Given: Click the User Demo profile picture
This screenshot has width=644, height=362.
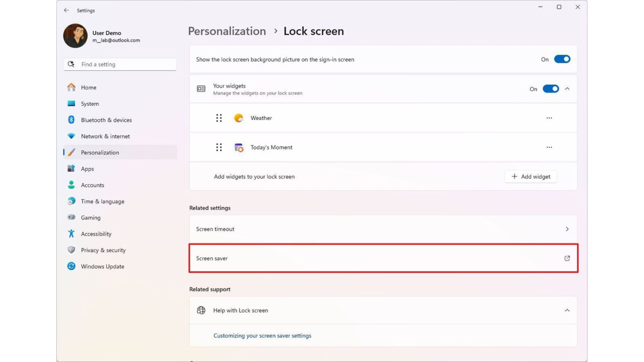Looking at the screenshot, I should point(75,36).
